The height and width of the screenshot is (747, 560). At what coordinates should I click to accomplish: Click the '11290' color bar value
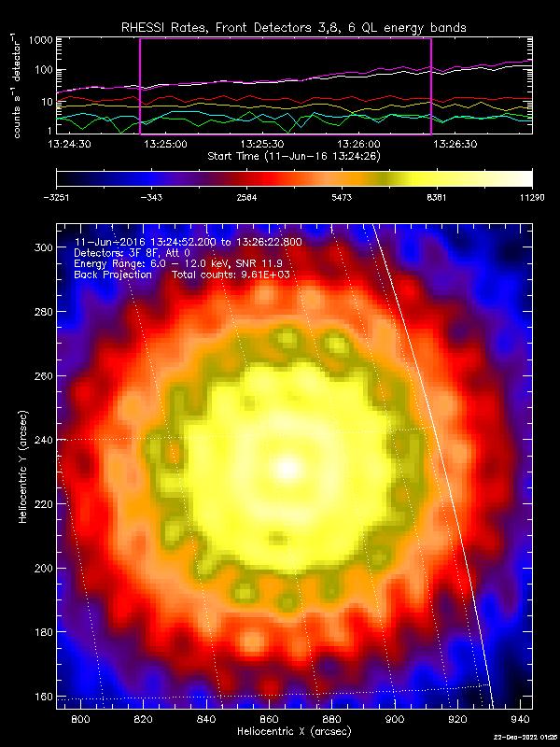pos(532,198)
